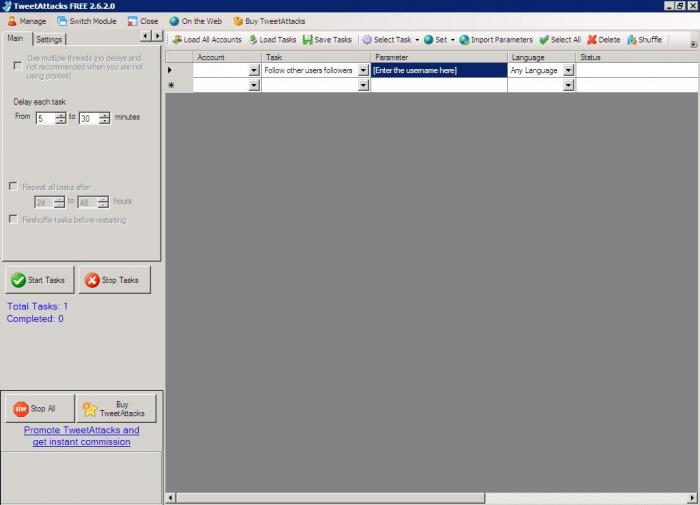This screenshot has width=700, height=505.
Task: Click the horizontal scrollbar thumb
Action: [x=330, y=497]
